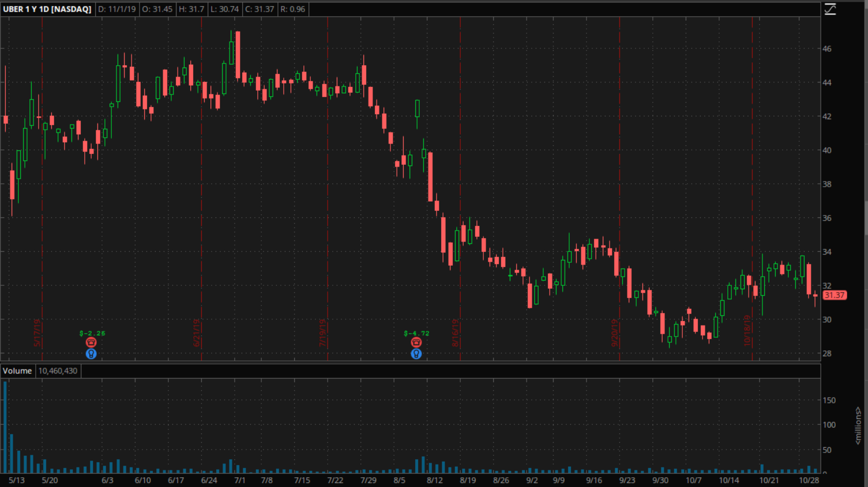Viewport: 868px width, 487px height.
Task: Click the blue lightbulb icon under $-4.72 earnings
Action: [x=416, y=354]
